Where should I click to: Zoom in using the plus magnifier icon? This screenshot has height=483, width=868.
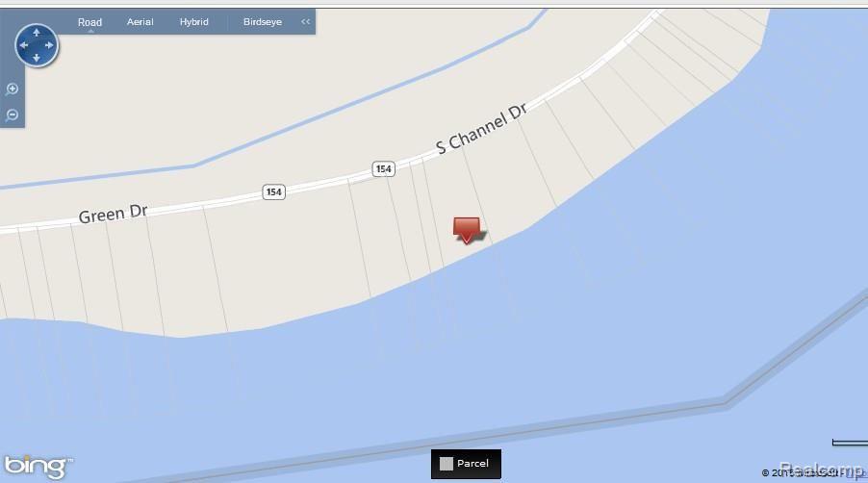(x=13, y=89)
